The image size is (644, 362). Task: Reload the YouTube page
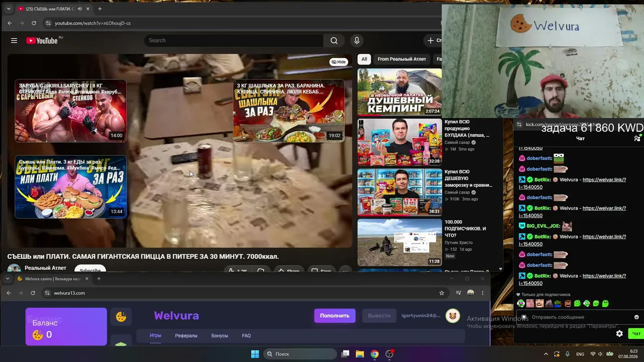click(34, 23)
